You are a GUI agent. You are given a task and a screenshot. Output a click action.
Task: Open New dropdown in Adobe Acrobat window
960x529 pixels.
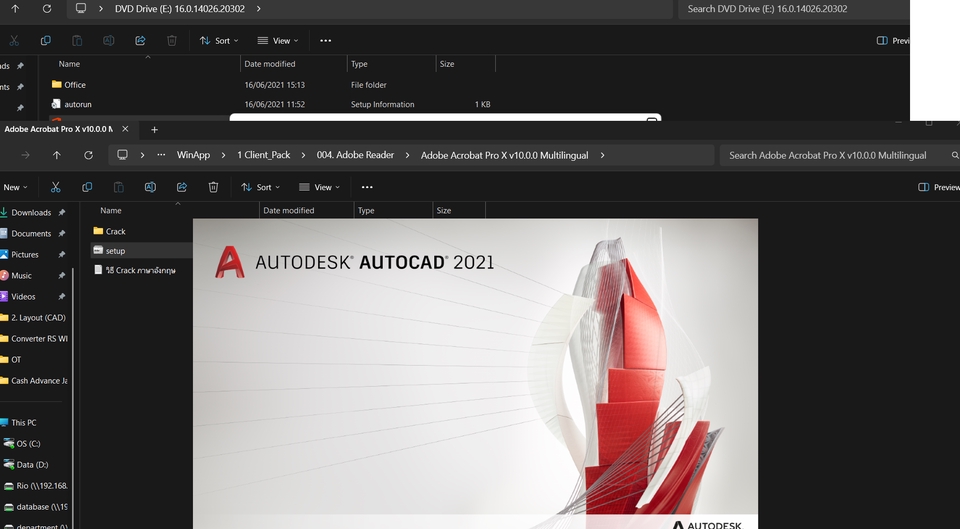15,187
